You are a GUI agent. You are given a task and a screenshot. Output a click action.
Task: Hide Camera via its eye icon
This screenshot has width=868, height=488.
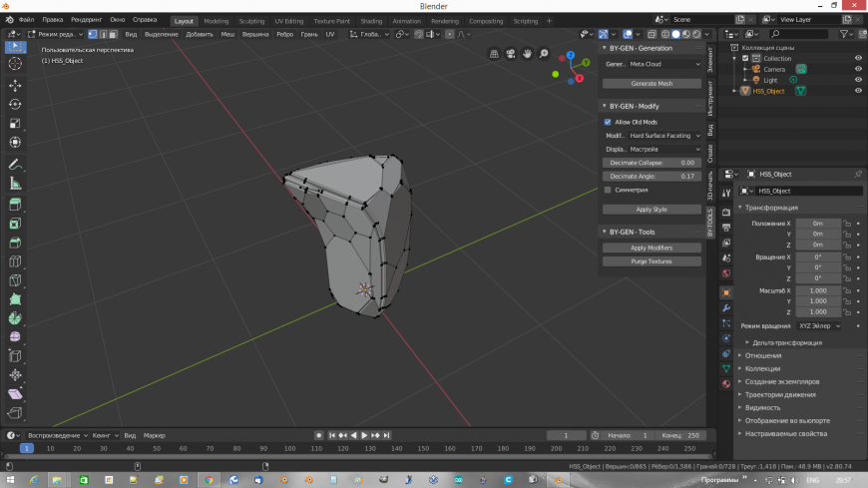858,69
